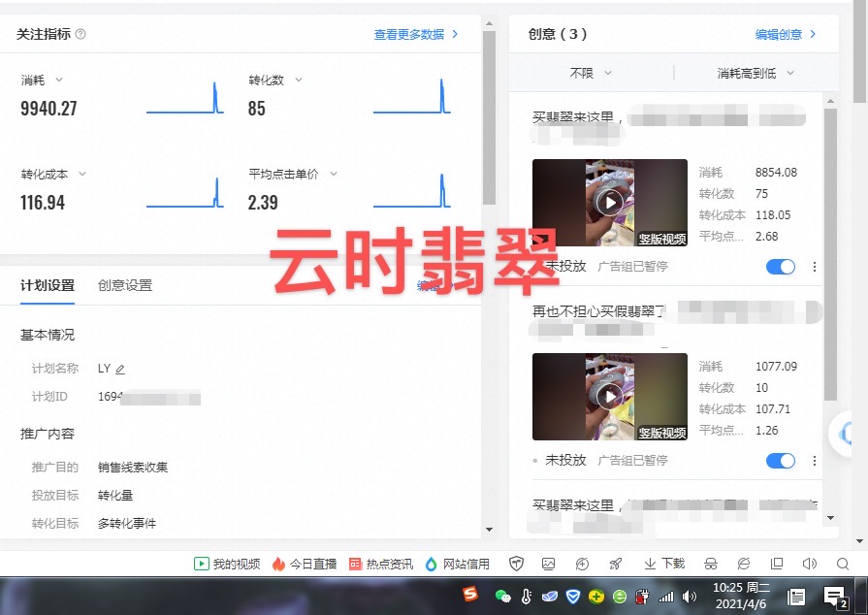This screenshot has height=615, width=868.
Task: Click the creative list scrollbar up arrow
Action: 830,101
